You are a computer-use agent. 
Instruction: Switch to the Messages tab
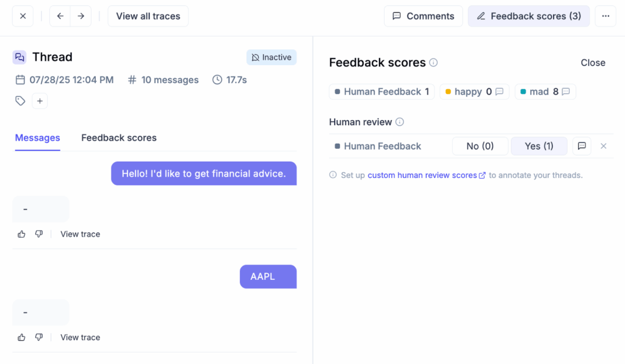(37, 138)
